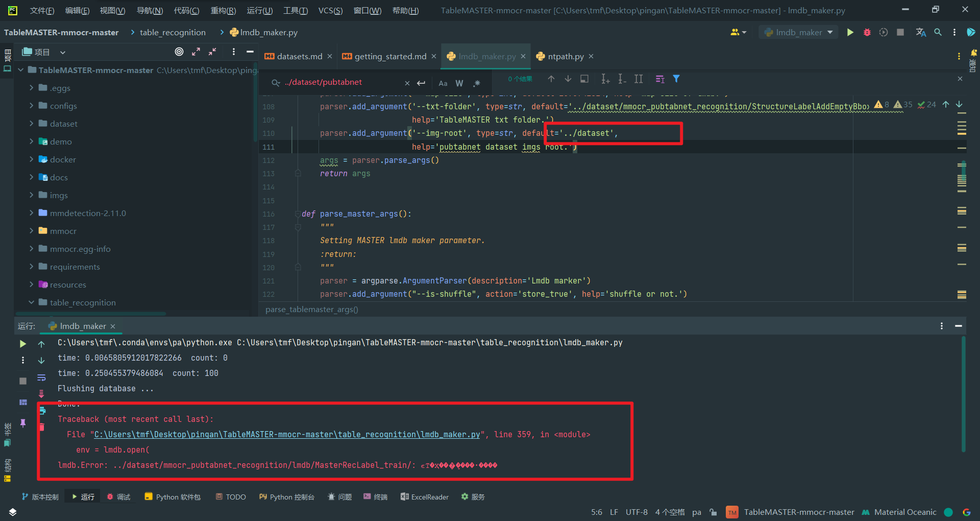Expand the configs folder
980x521 pixels.
pyautogui.click(x=32, y=106)
